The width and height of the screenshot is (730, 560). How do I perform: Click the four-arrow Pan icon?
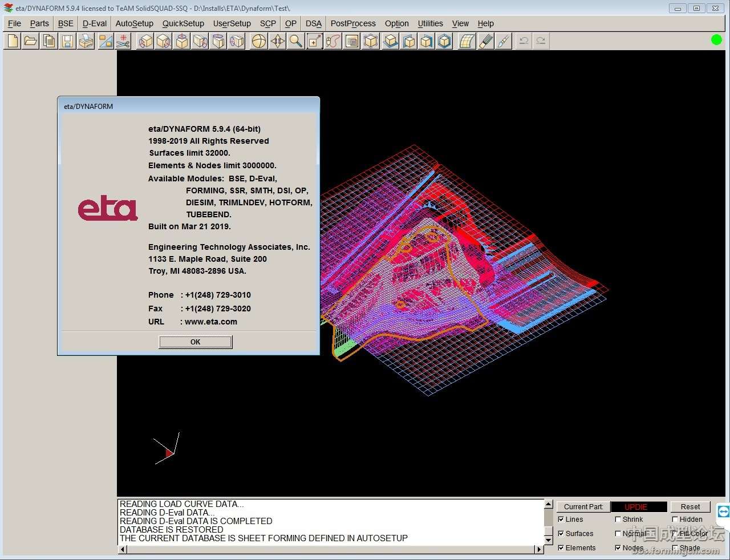tap(277, 41)
